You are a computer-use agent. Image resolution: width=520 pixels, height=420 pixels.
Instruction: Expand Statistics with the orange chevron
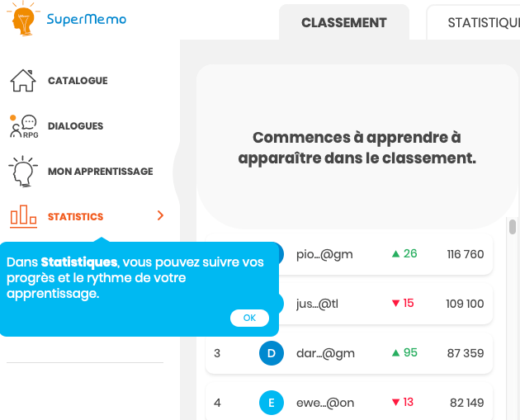coord(160,216)
